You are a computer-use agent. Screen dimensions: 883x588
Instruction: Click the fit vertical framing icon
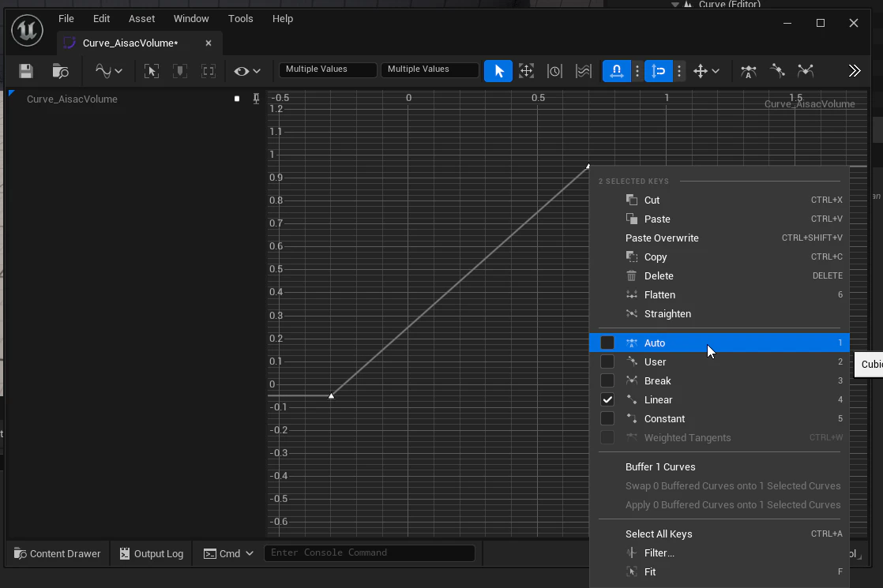click(x=179, y=71)
